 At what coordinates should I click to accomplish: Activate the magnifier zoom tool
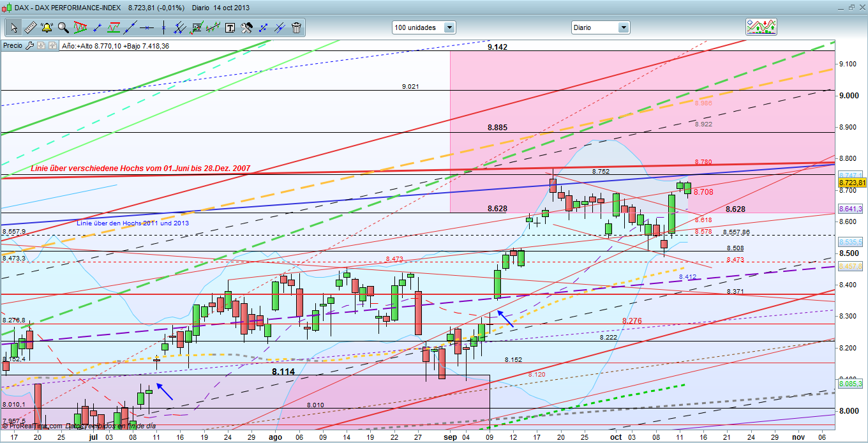[63, 27]
